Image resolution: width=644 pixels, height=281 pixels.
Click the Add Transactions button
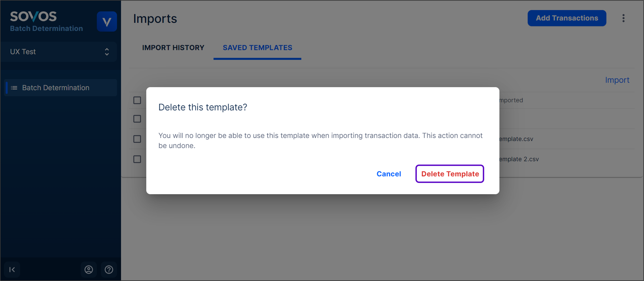(567, 18)
